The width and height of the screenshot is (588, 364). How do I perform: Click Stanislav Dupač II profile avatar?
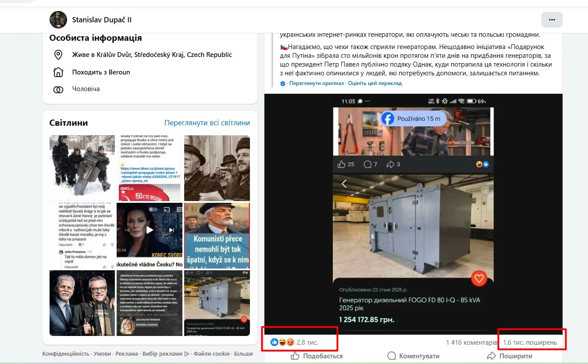point(58,20)
